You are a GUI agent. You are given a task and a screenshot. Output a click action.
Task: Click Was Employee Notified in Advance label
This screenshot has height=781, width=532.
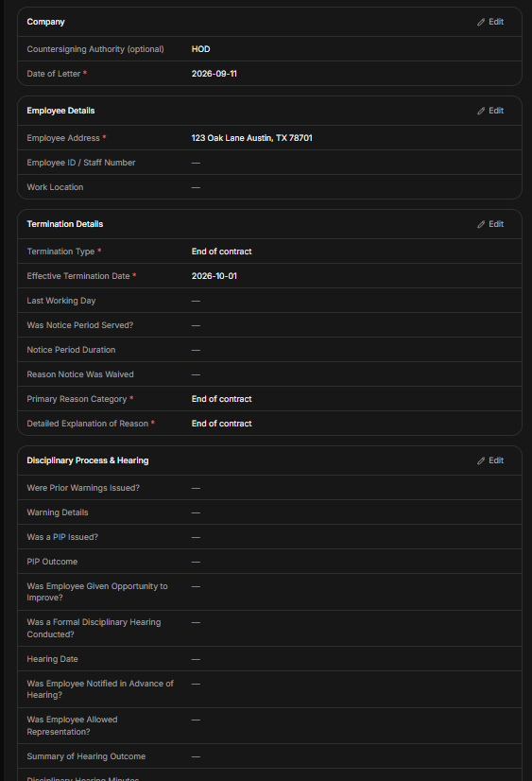point(100,689)
